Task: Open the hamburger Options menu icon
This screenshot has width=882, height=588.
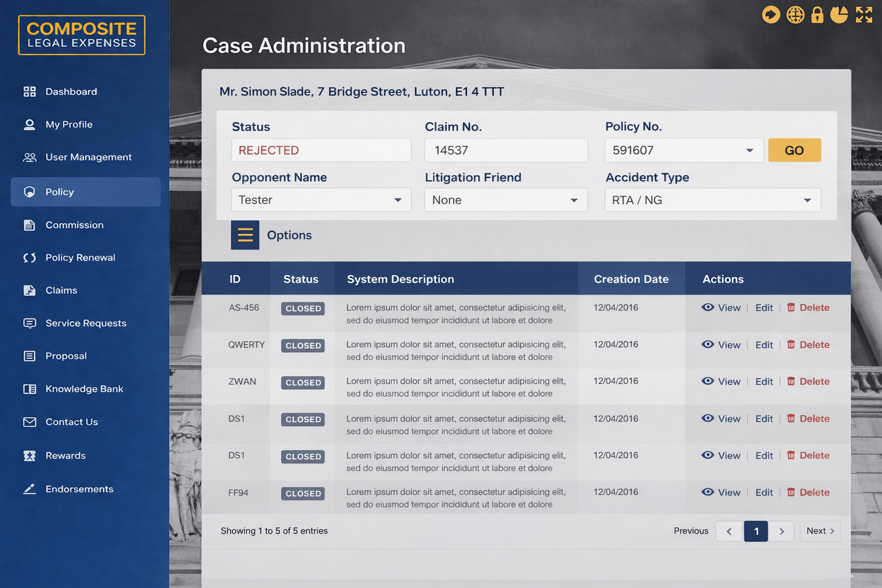Action: [245, 235]
